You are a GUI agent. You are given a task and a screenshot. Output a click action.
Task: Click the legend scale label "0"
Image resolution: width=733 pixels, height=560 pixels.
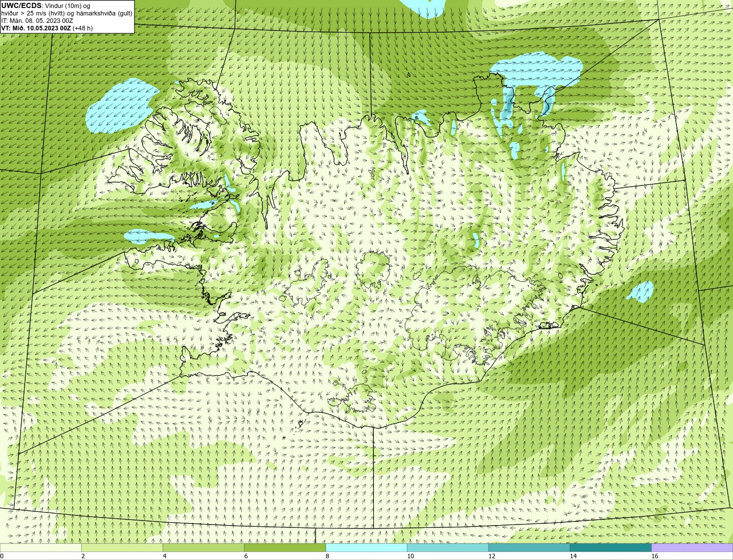point(2,556)
